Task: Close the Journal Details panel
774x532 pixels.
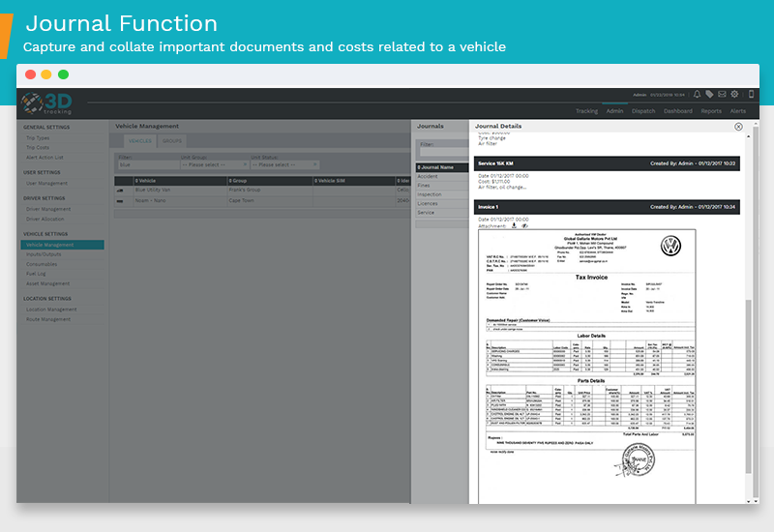Action: 738,127
